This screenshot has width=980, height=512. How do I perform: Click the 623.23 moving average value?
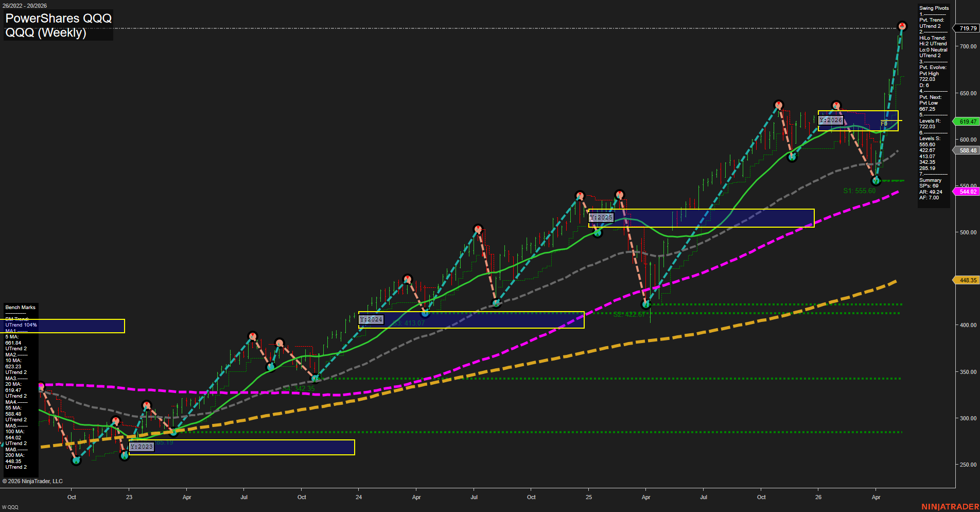13,367
